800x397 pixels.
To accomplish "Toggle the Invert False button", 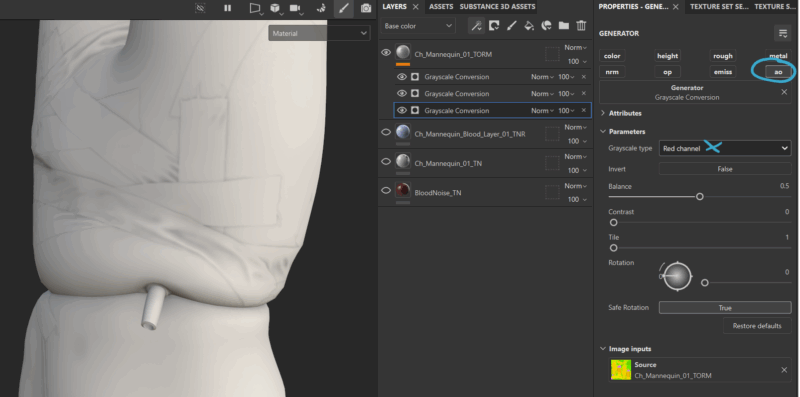I will pos(725,169).
